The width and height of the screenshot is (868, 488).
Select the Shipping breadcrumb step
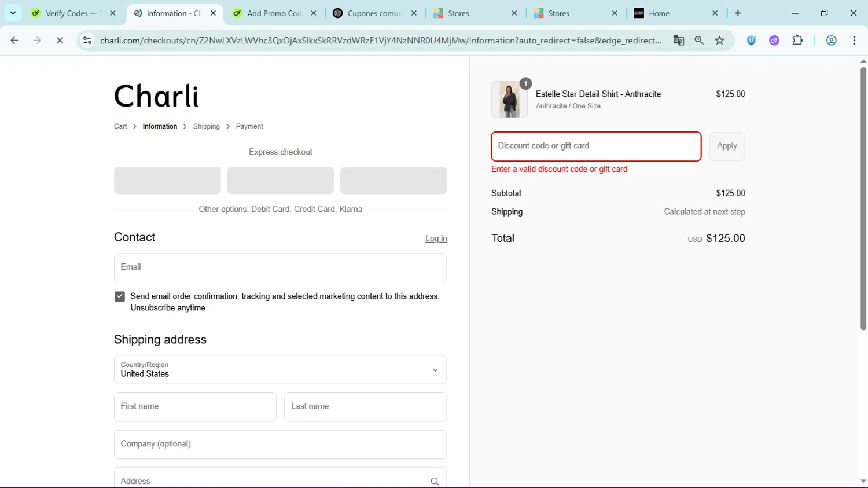207,126
